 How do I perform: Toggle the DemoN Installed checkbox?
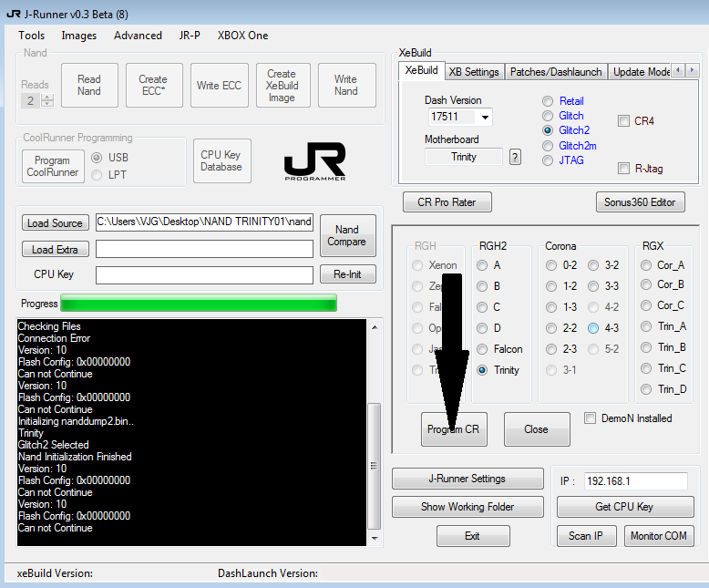[590, 418]
